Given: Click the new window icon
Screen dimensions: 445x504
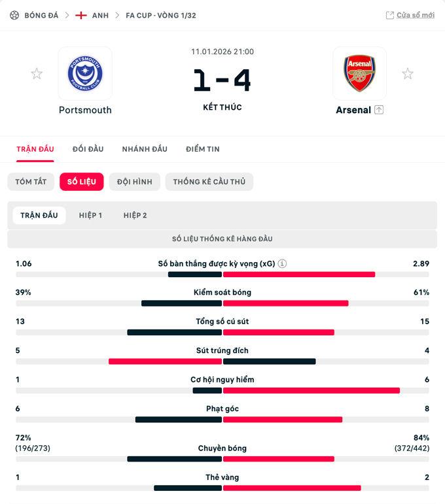Looking at the screenshot, I should (390, 15).
